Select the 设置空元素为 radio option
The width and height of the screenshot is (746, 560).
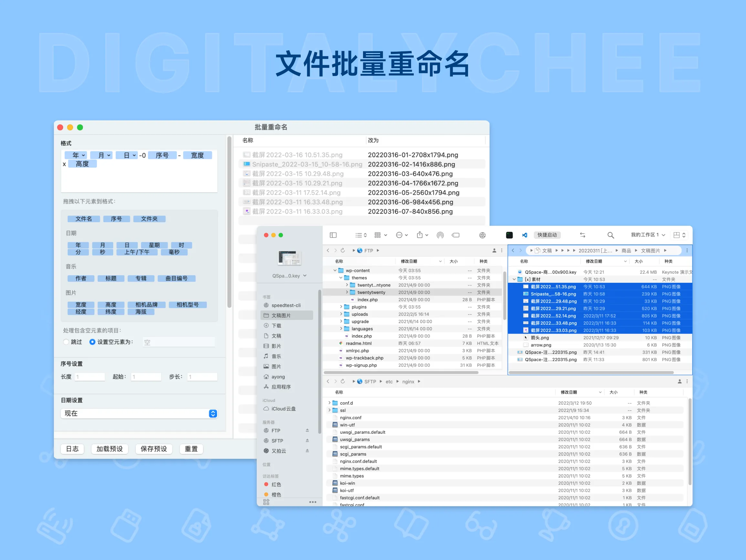coord(92,342)
